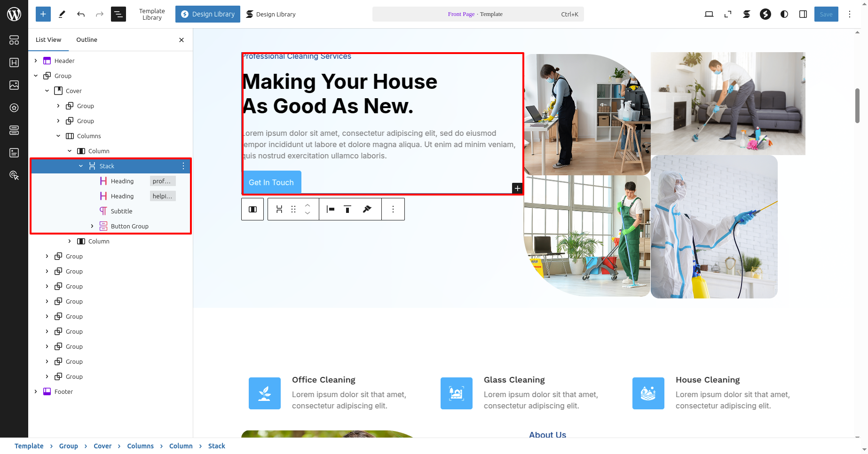Image resolution: width=868 pixels, height=454 pixels.
Task: Click the grid layout icon in the dark sidebar
Action: (x=14, y=40)
